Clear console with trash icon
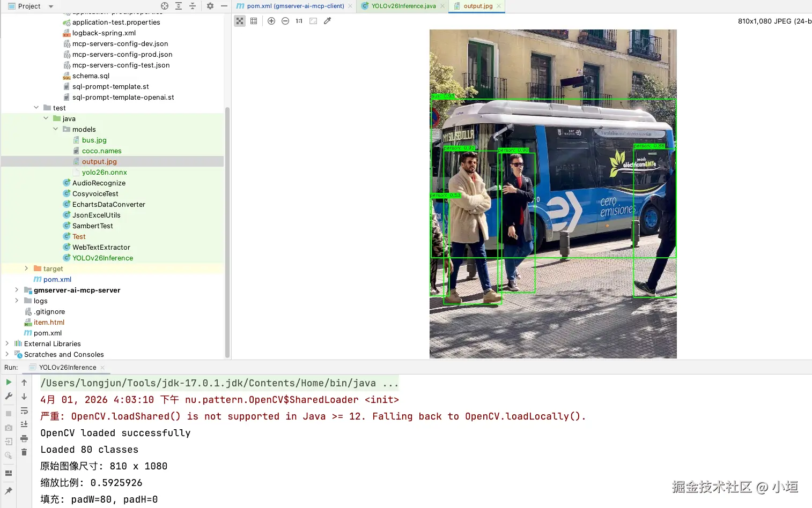Viewport: 812px width, 508px height. tap(24, 452)
